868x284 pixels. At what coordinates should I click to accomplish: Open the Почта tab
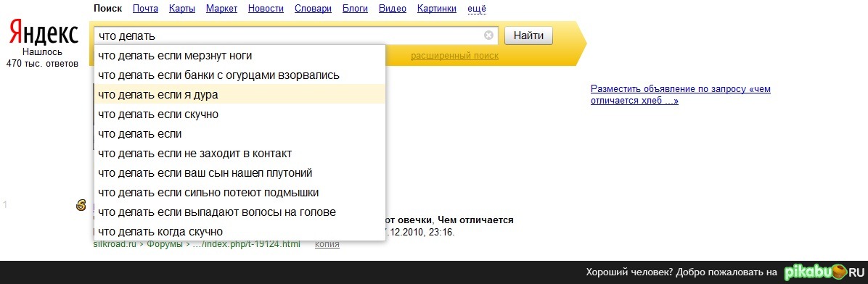[x=146, y=8]
